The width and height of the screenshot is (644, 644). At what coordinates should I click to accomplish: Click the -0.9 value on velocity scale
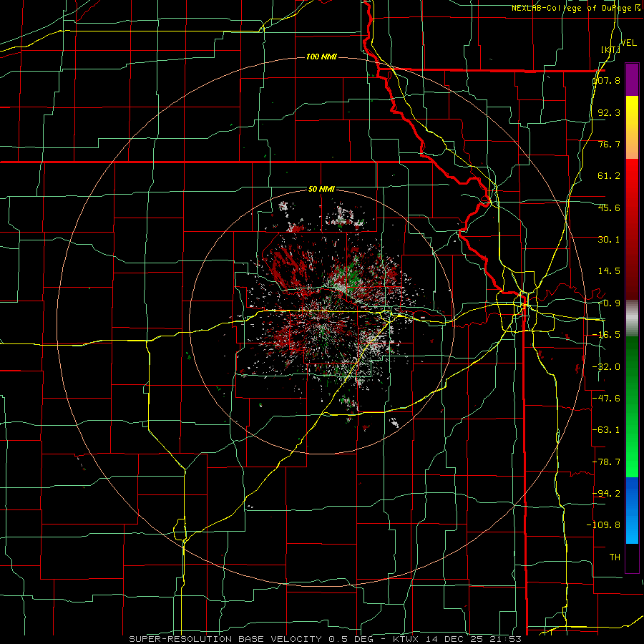coord(609,303)
